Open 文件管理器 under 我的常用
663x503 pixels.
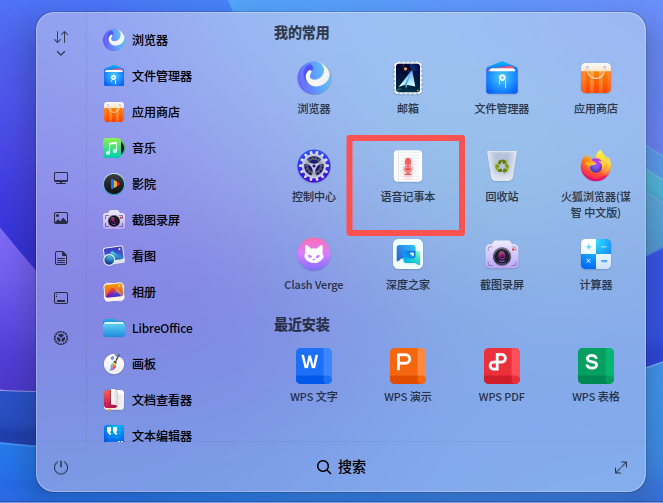tap(502, 88)
